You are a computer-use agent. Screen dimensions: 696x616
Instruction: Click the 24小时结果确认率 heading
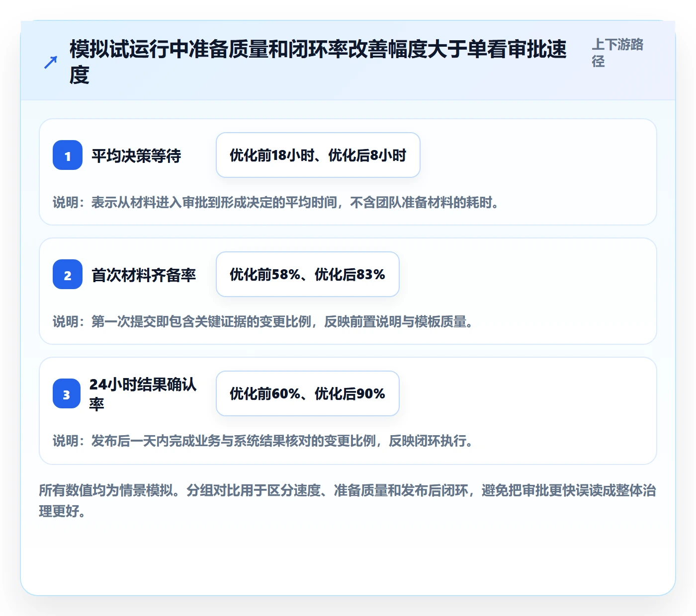[x=143, y=394]
